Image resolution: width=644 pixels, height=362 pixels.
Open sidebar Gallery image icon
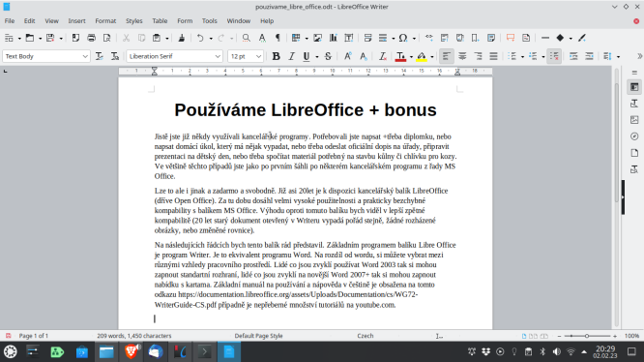[x=634, y=120]
